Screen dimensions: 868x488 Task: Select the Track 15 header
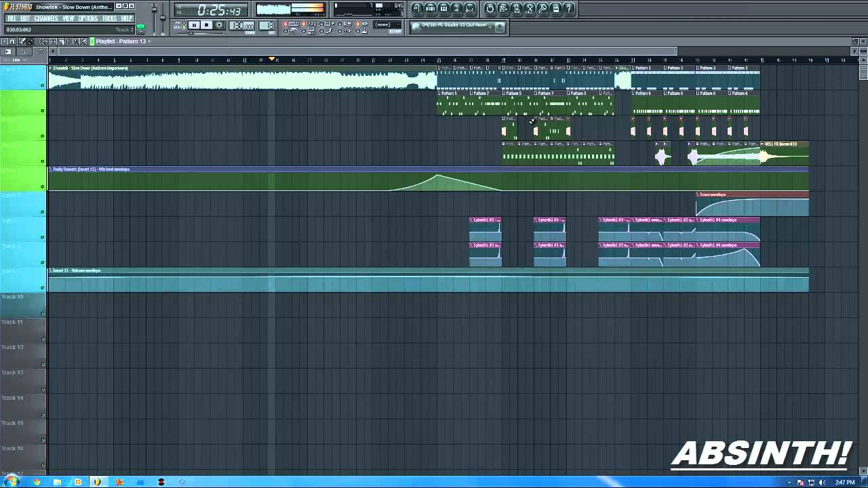point(23,430)
